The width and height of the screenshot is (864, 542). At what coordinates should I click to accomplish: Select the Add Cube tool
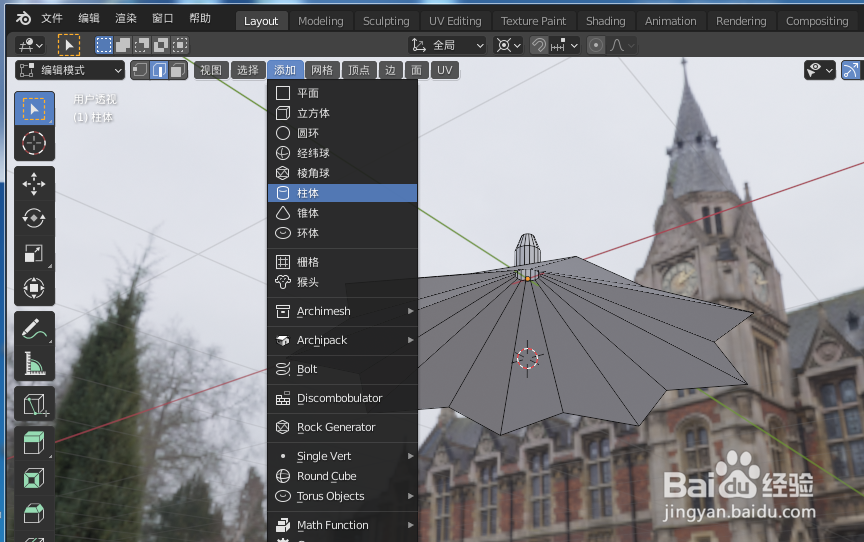tap(34, 404)
